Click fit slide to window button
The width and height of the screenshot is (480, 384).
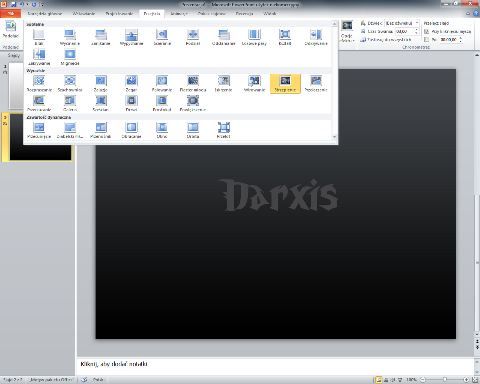(475, 379)
